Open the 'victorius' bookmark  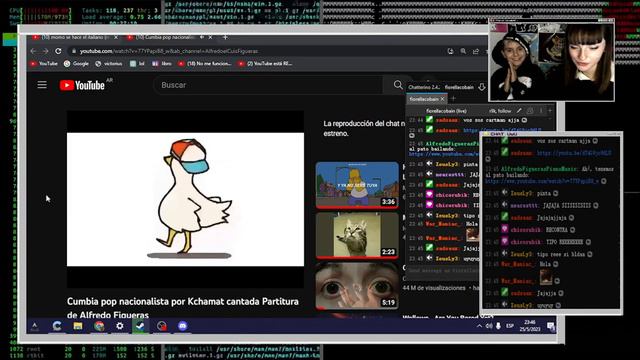pyautogui.click(x=109, y=64)
